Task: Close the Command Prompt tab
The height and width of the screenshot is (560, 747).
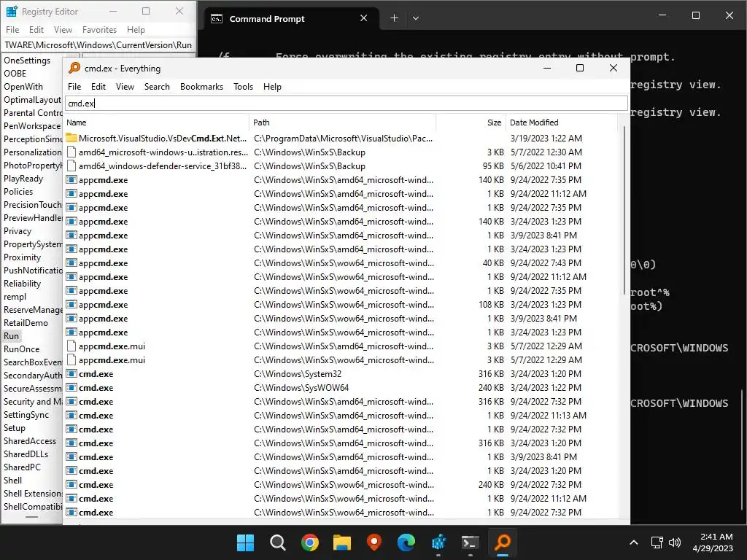Action: click(x=363, y=18)
